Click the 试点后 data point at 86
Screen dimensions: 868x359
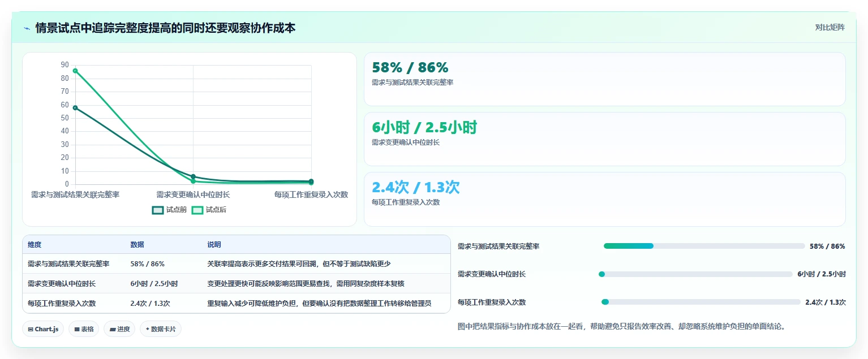[75, 71]
